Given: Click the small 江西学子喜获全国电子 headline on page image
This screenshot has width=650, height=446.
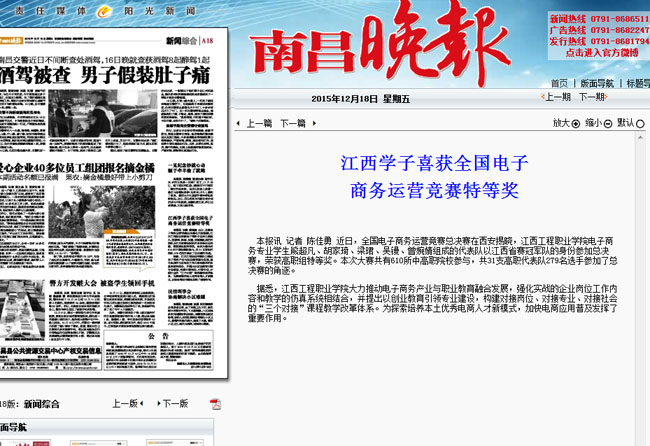Looking at the screenshot, I should tap(190, 220).
